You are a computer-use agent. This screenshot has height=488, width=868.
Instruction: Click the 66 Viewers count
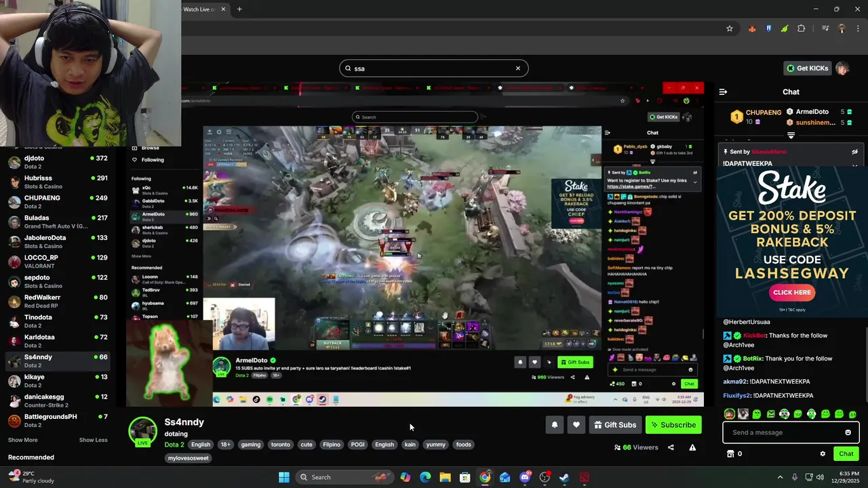click(636, 447)
